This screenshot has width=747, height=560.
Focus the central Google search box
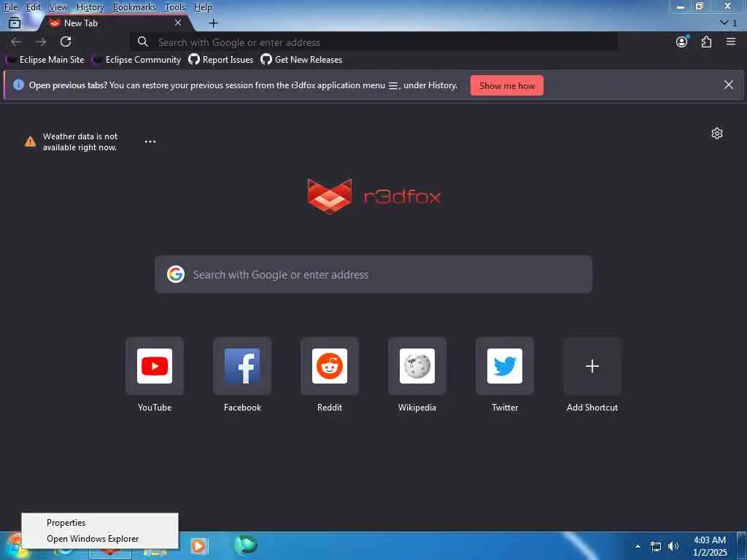pos(373,274)
